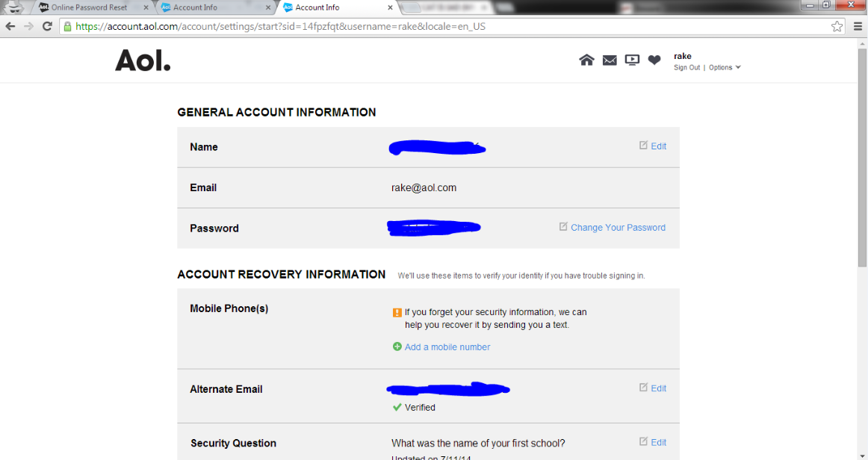
Task: Go back with browser back arrow
Action: (x=10, y=26)
